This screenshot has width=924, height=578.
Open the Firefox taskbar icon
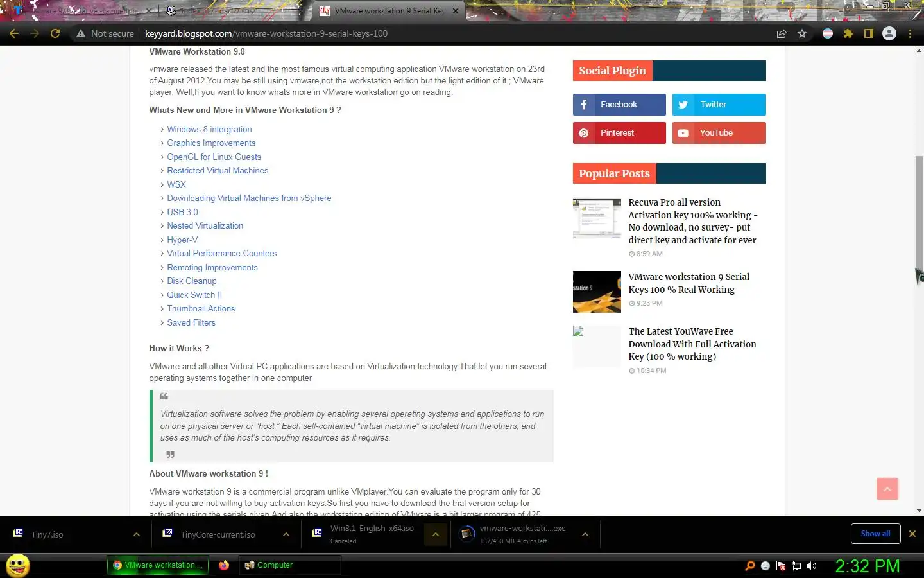point(224,565)
